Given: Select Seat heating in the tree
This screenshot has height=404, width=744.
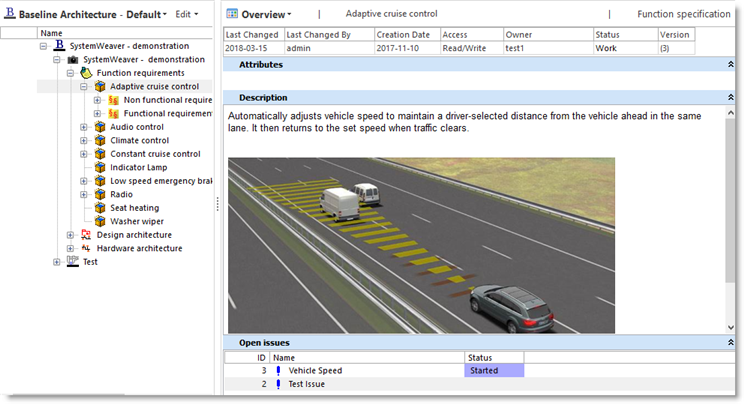Looking at the screenshot, I should pyautogui.click(x=135, y=208).
